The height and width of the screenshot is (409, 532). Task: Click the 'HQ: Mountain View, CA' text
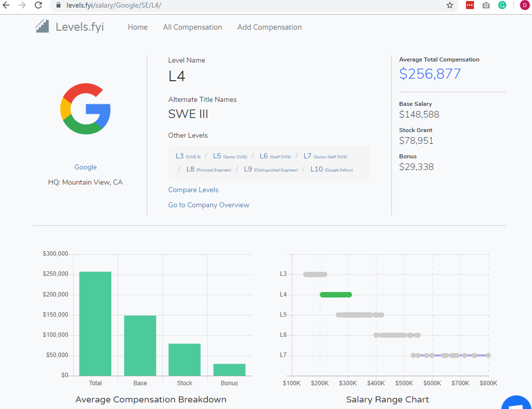[x=86, y=182]
